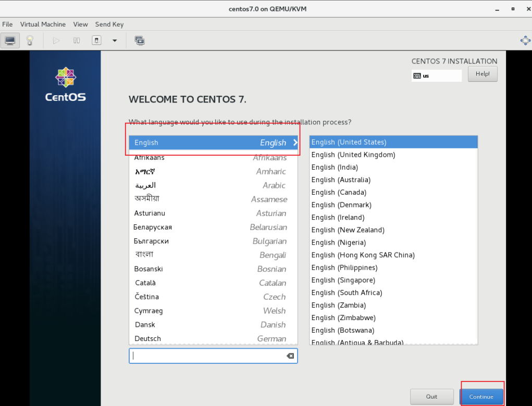532x406 pixels.
Task: Show the graphical console view icon
Action: pos(10,41)
